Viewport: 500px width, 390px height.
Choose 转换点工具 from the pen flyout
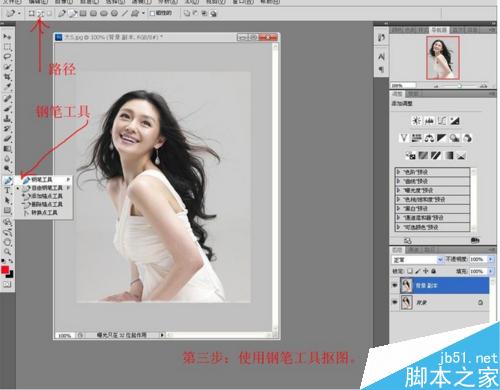pyautogui.click(x=44, y=212)
